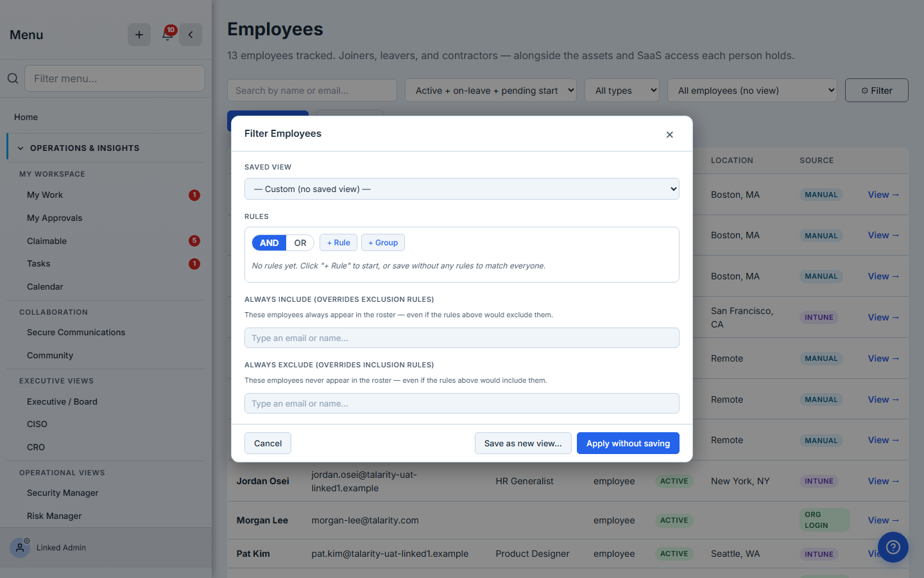Go to Home in sidebar
This screenshot has height=578, width=924.
click(26, 117)
